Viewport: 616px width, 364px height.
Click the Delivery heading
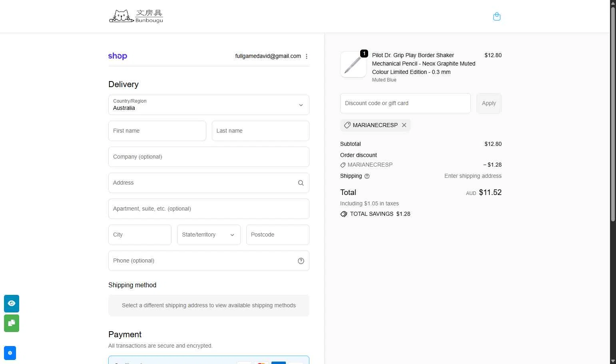pyautogui.click(x=124, y=85)
